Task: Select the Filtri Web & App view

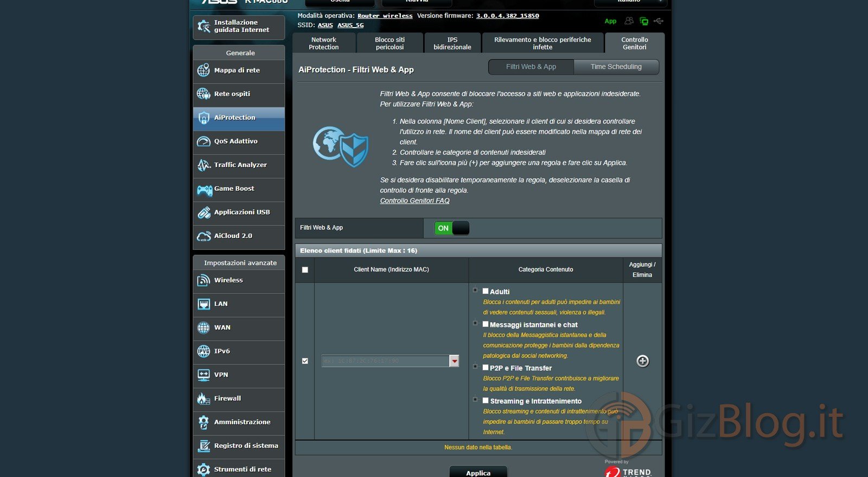Action: click(x=531, y=67)
